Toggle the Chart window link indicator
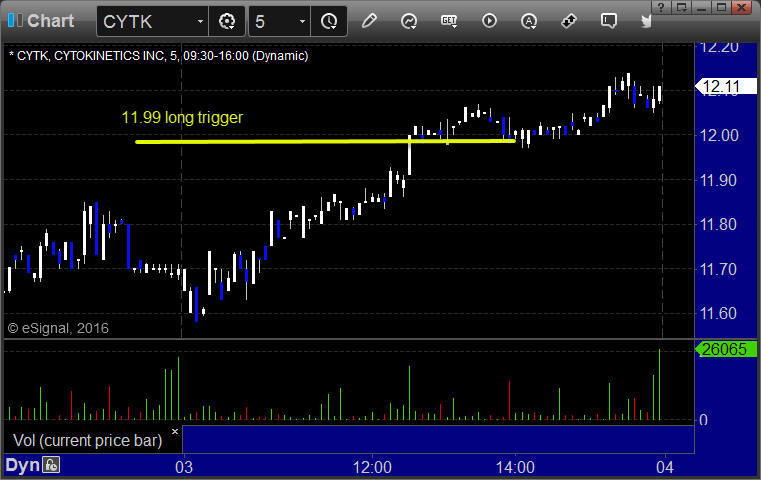Viewport: 761px width, 480px height. [x=15, y=20]
